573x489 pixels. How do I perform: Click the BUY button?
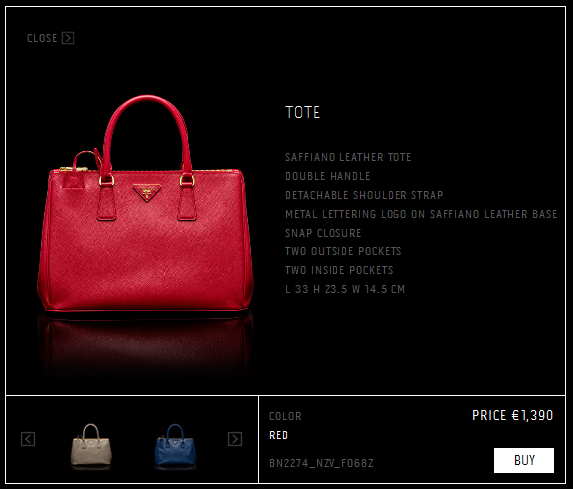click(x=524, y=460)
